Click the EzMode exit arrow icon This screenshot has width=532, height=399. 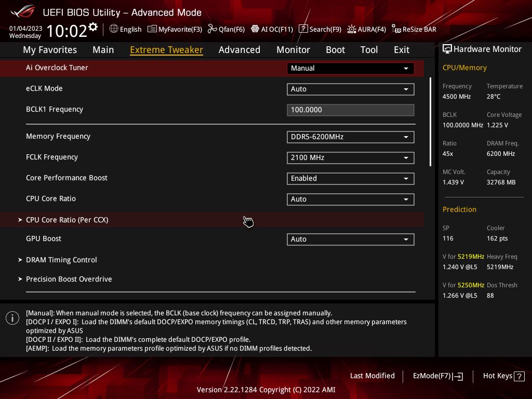click(x=458, y=376)
